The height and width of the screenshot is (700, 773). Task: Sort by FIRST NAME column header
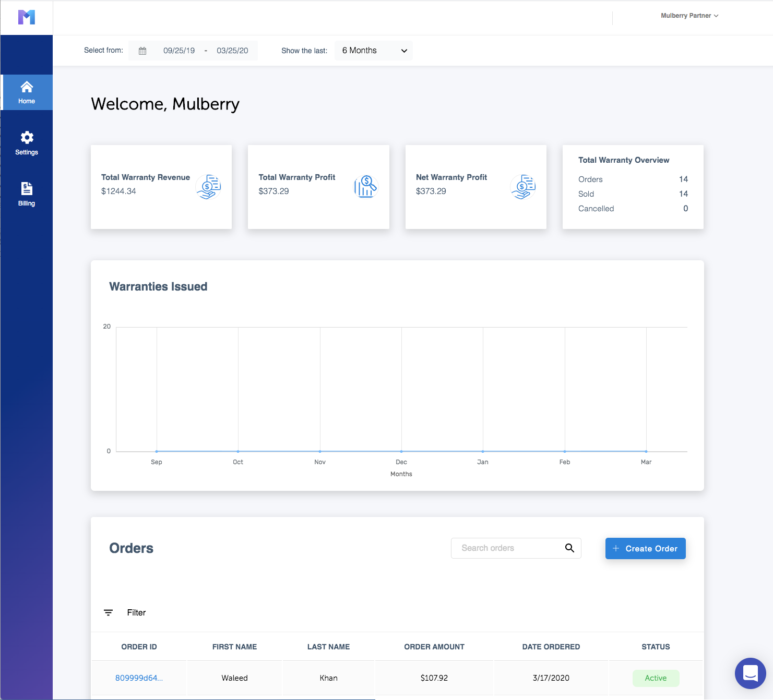pyautogui.click(x=234, y=647)
